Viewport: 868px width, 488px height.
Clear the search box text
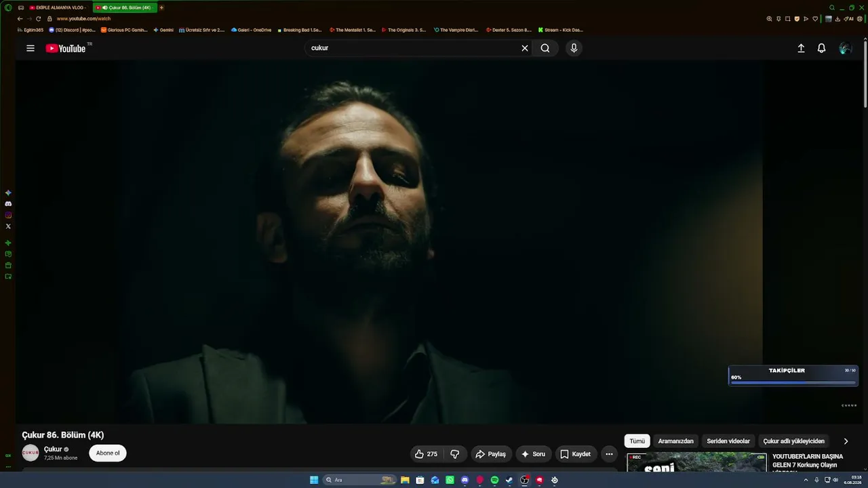(x=524, y=48)
